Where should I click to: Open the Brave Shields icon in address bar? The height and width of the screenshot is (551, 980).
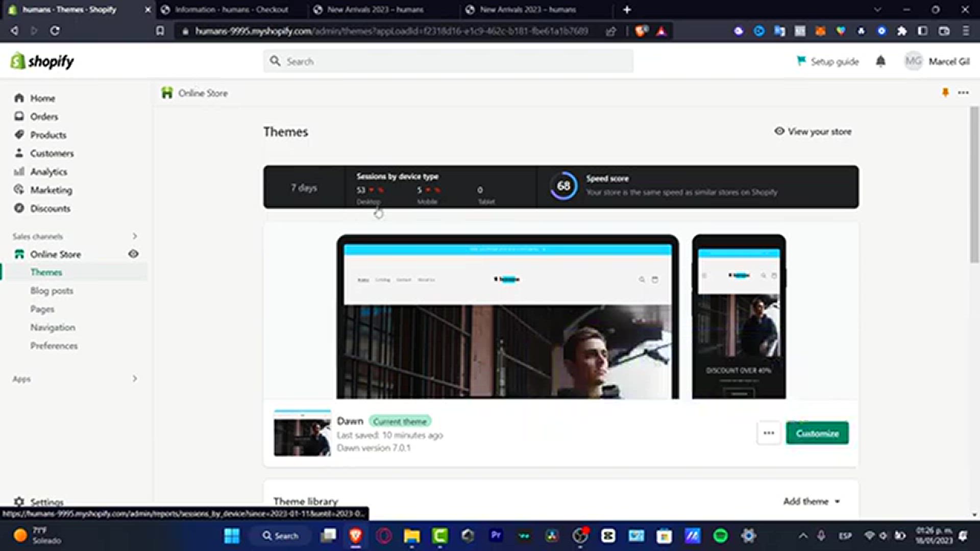641,31
